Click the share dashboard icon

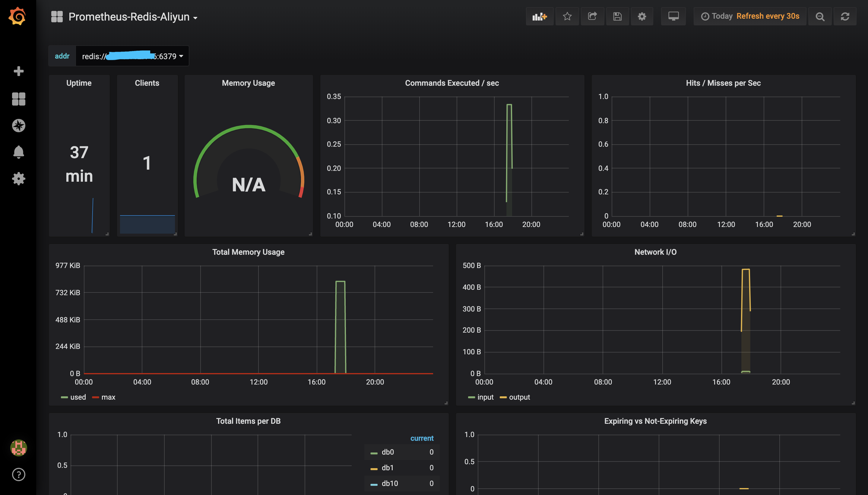coord(591,17)
